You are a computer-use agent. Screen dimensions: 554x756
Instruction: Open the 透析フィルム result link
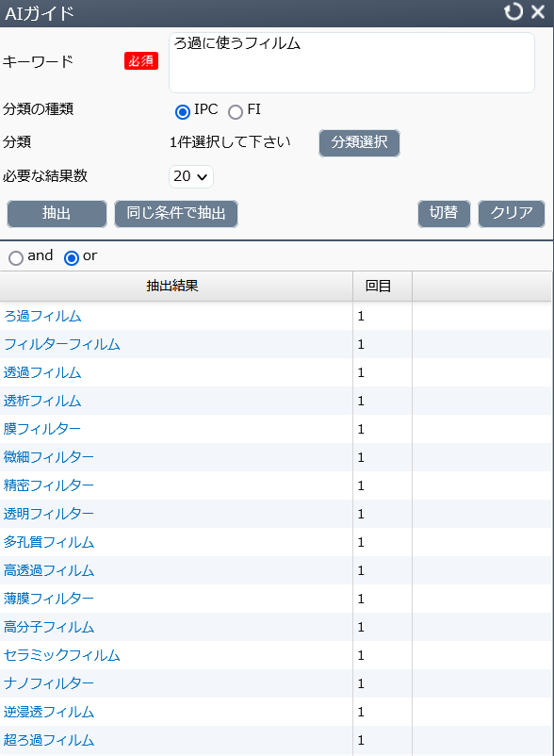(42, 401)
